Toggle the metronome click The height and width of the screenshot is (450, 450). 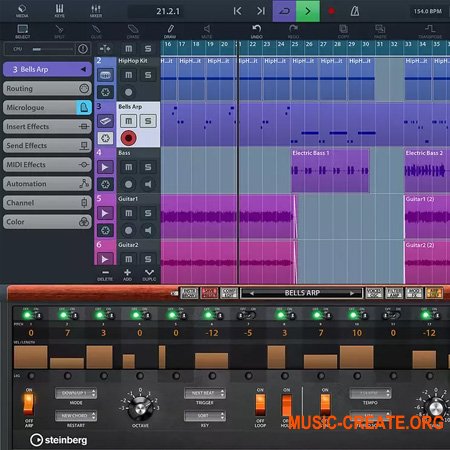pyautogui.click(x=355, y=11)
